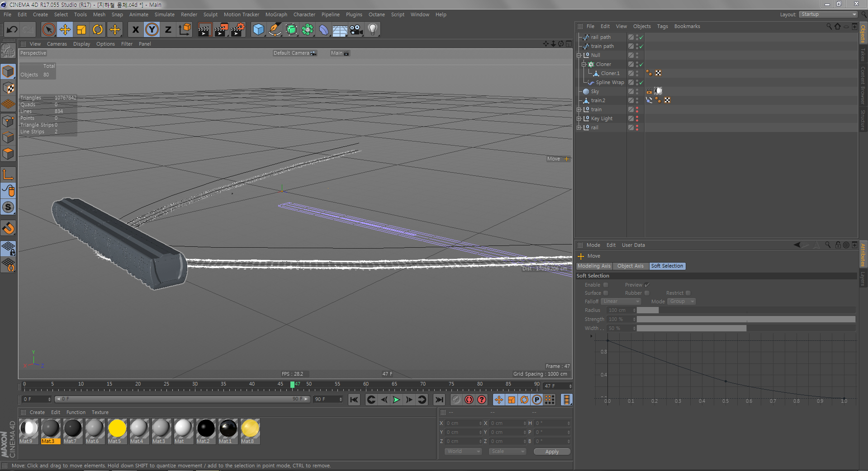The image size is (868, 471).
Task: Enable Snap tool in left sidebar
Action: tap(8, 228)
